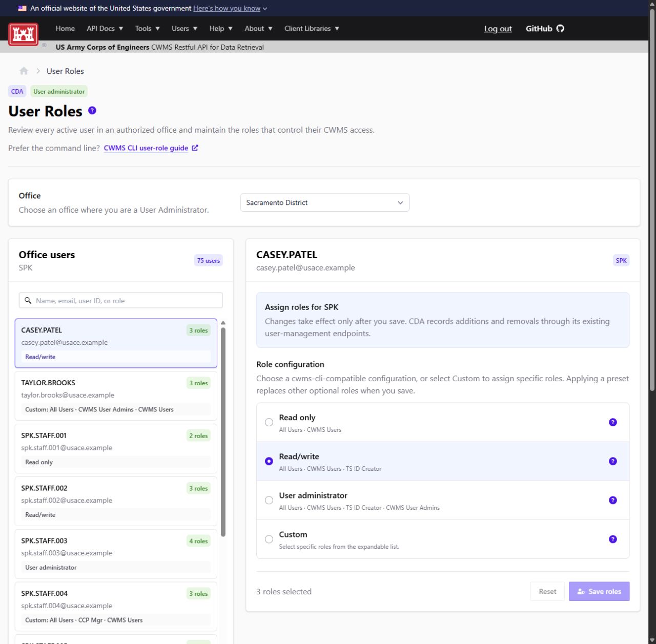656x644 pixels.
Task: Click the 75 users badge
Action: [x=209, y=260]
